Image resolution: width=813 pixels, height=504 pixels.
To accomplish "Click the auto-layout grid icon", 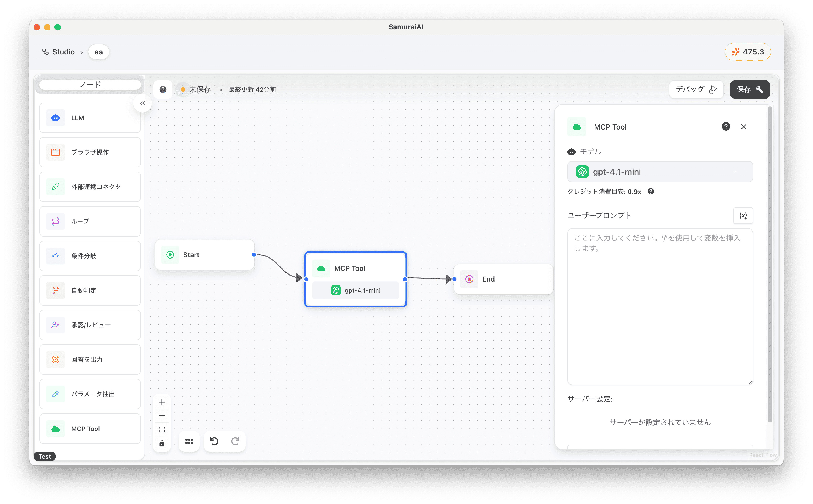I will pyautogui.click(x=189, y=441).
